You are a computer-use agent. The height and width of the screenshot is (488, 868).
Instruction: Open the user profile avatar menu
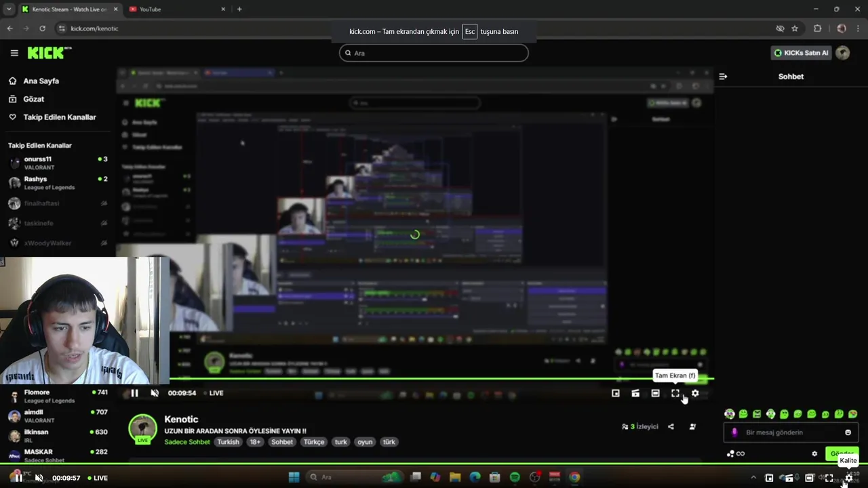[x=843, y=53]
